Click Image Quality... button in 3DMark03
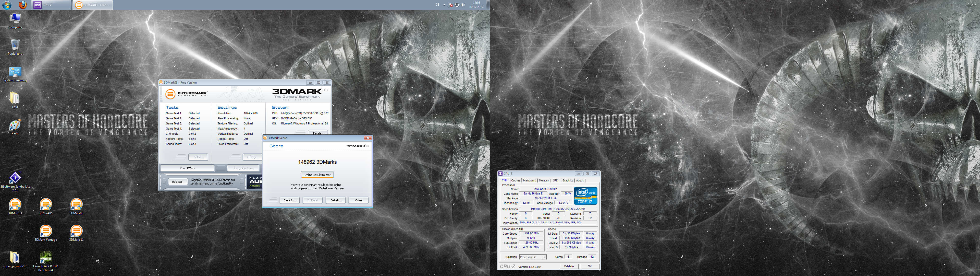The height and width of the screenshot is (276, 980). pos(243,168)
